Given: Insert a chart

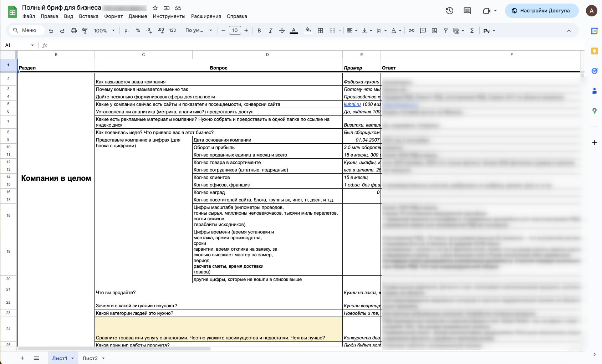Looking at the screenshot, I should (434, 31).
